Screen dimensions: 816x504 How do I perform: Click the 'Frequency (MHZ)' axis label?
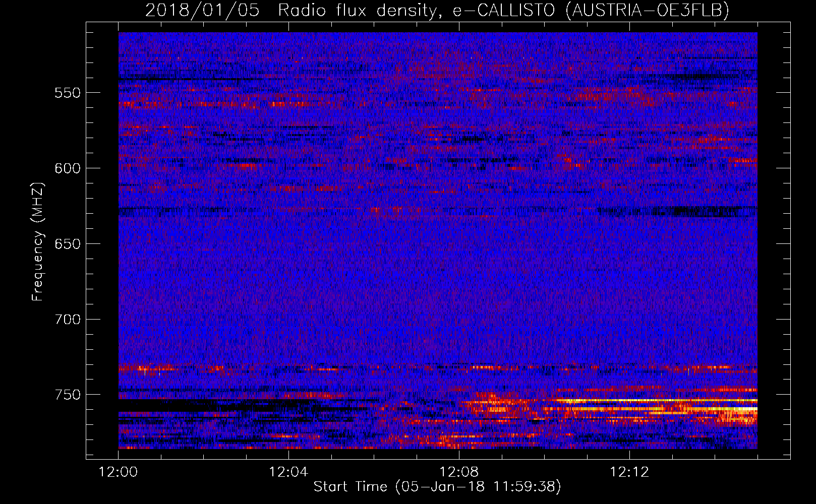point(38,242)
